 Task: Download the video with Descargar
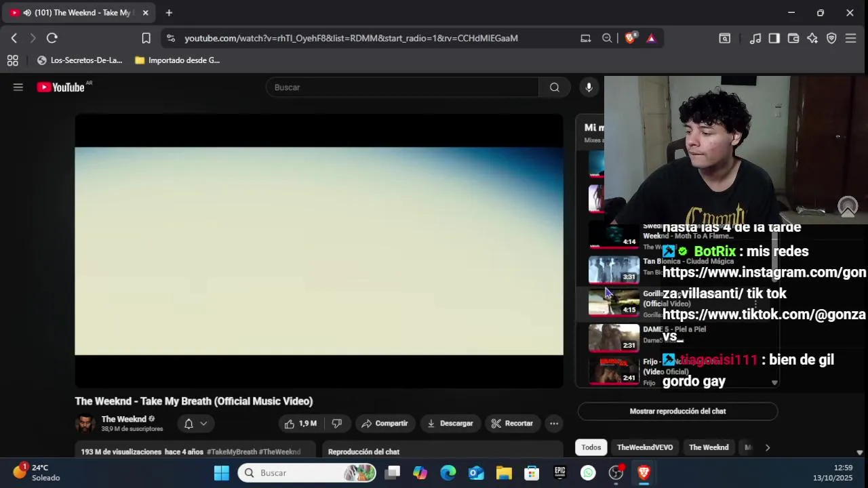coord(450,424)
